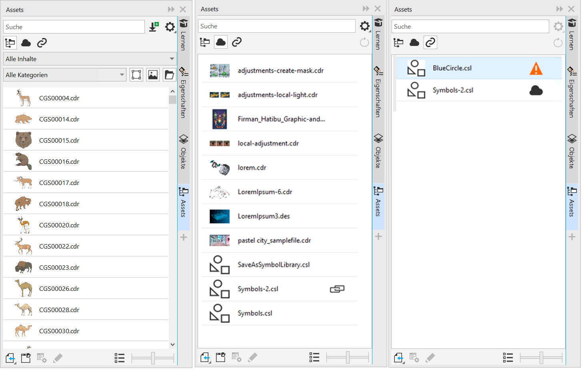Screen dimensions: 588x374
Task: Select SaveAsSymbolLibrary.csl in the list
Action: click(274, 265)
